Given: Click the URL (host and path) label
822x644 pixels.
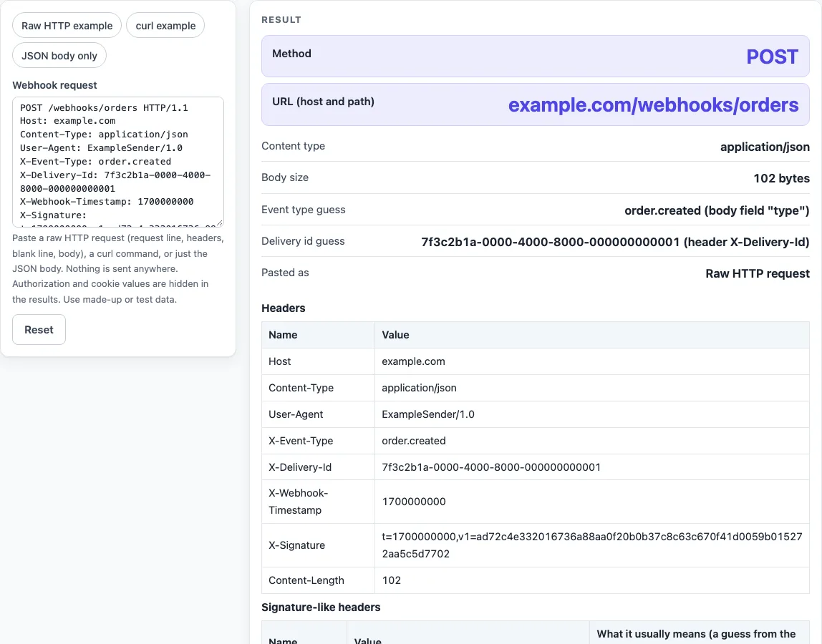Looking at the screenshot, I should [323, 102].
